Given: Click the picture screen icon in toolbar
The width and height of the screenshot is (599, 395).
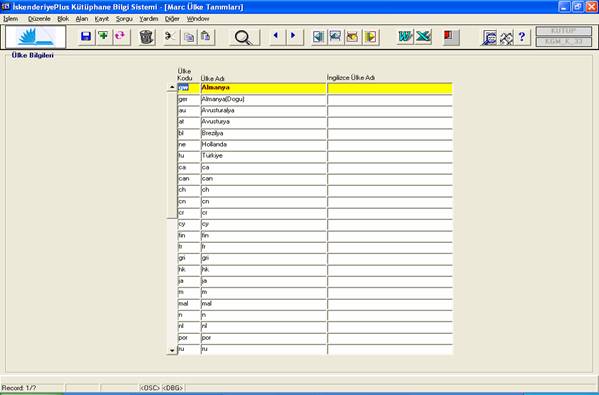Looking at the screenshot, I should click(336, 37).
